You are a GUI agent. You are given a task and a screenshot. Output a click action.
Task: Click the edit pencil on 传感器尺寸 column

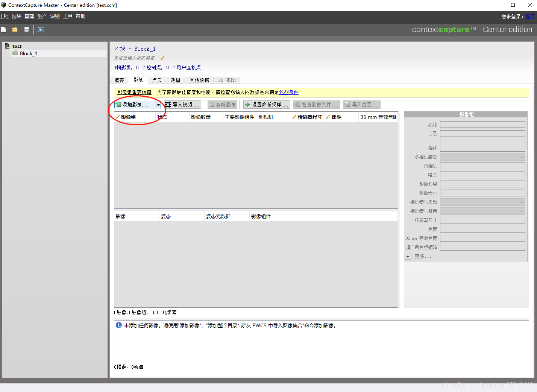coord(294,117)
